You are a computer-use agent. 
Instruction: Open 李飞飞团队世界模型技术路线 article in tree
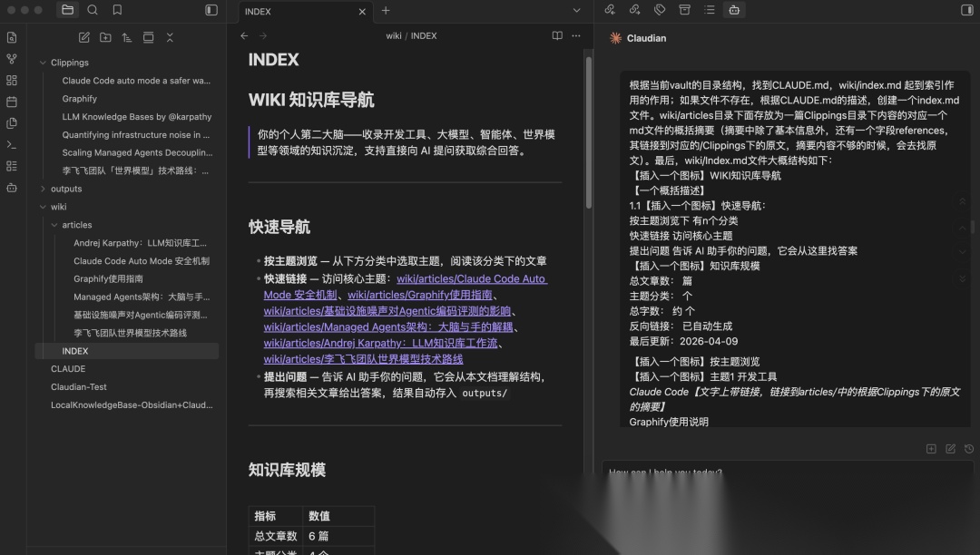point(130,333)
